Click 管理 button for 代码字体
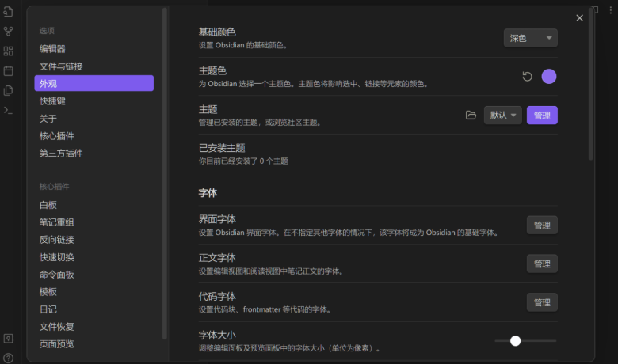This screenshot has height=364, width=618. pyautogui.click(x=542, y=302)
